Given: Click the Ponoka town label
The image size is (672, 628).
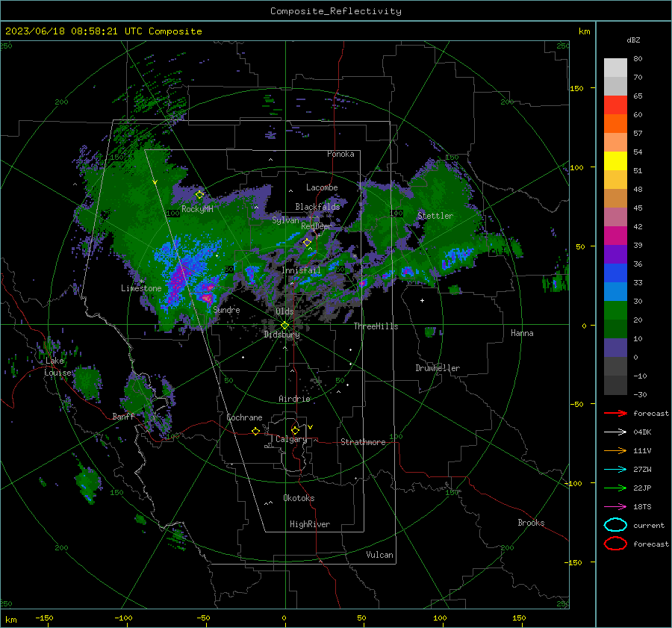Looking at the screenshot, I should click(340, 154).
